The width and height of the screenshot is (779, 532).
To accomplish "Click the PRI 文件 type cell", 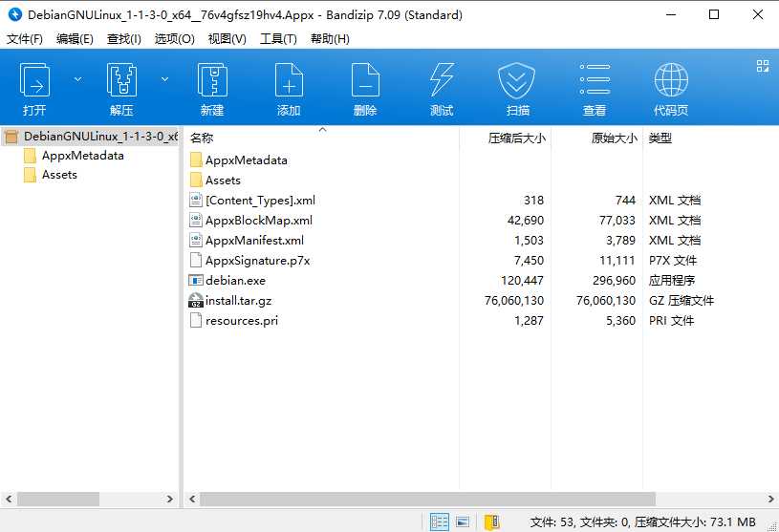I will pyautogui.click(x=671, y=321).
